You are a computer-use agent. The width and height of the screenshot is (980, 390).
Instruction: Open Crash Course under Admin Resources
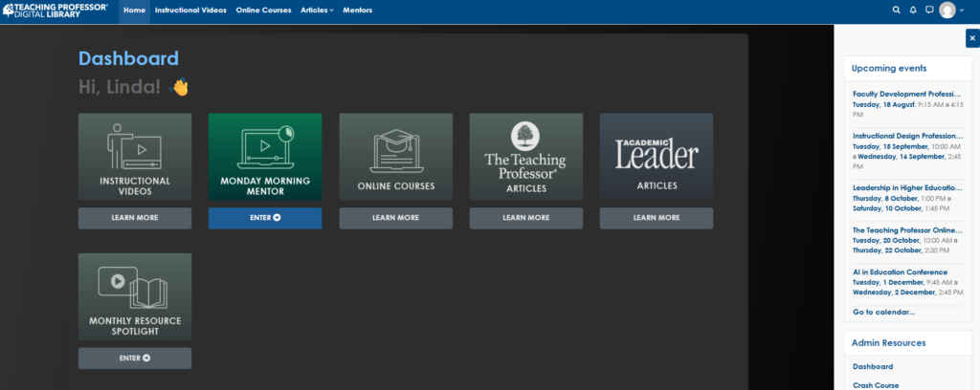[x=876, y=385]
